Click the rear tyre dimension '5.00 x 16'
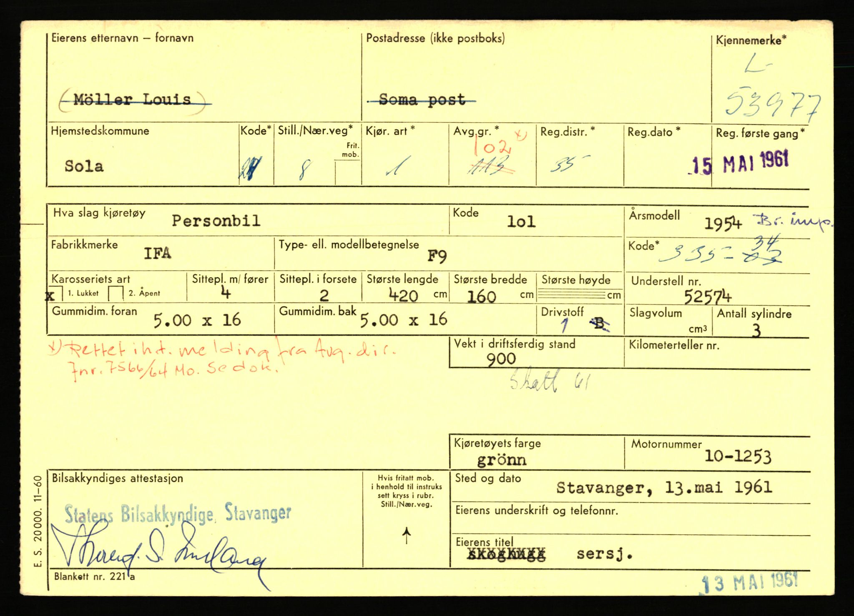Viewport: 854px width, 616px height. 403,320
